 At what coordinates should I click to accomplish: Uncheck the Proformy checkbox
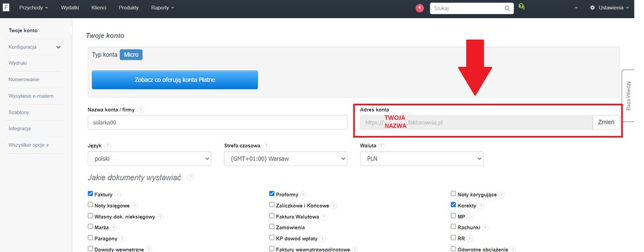(x=272, y=193)
